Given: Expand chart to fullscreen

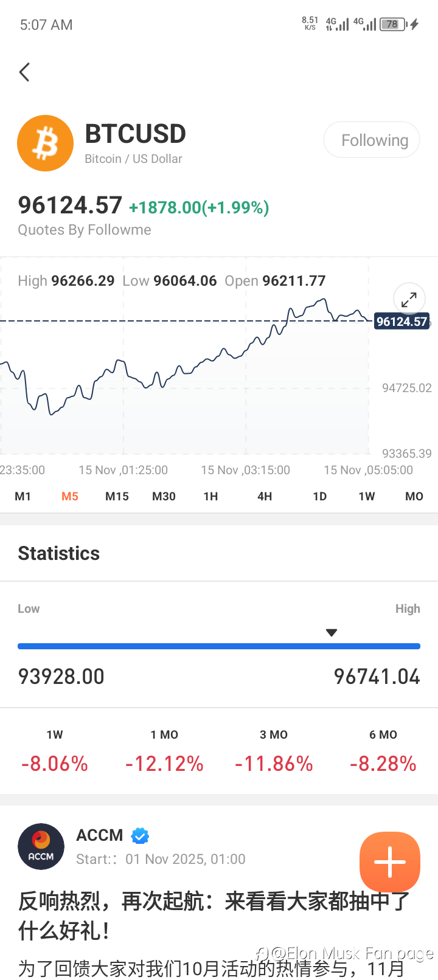Looking at the screenshot, I should click(x=409, y=299).
